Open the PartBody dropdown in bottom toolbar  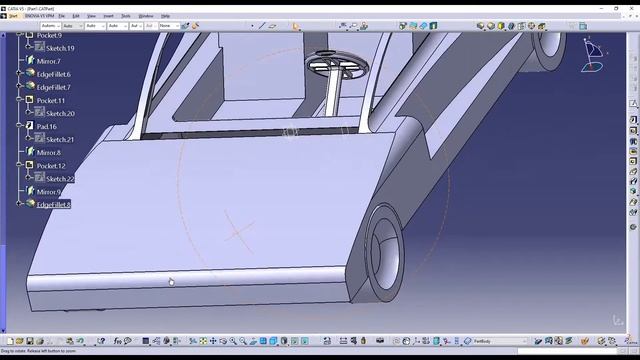(x=500, y=341)
